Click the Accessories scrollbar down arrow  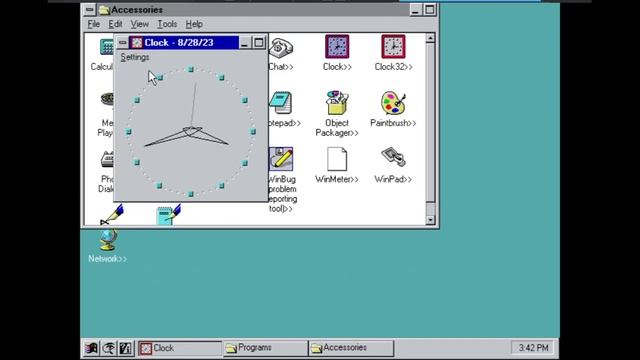coord(430,220)
